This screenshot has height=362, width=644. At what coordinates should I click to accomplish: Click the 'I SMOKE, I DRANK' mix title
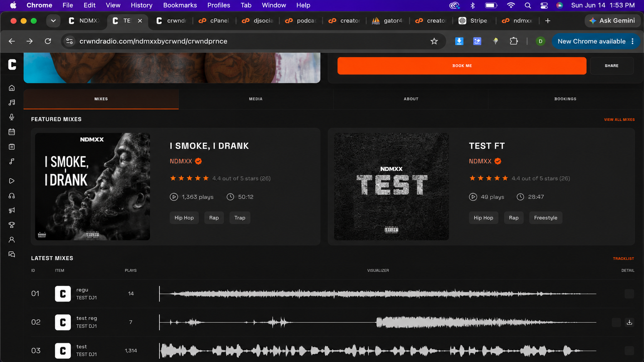pos(209,146)
